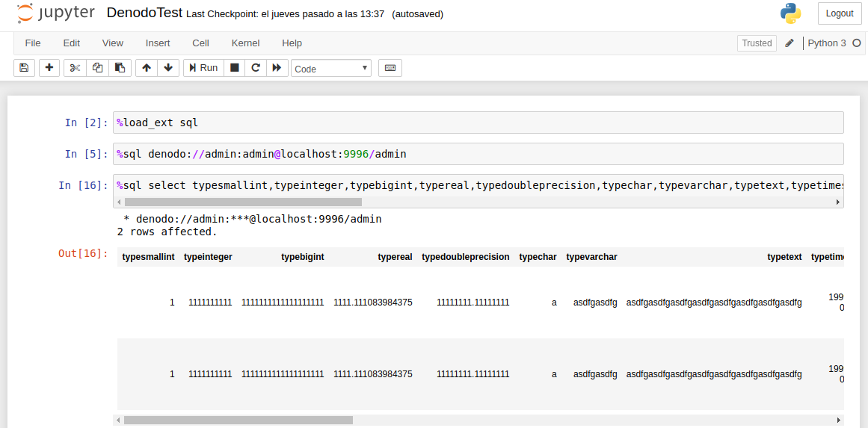Click into the denodo connection cell
Screen dimensions: 868x428
478,155
